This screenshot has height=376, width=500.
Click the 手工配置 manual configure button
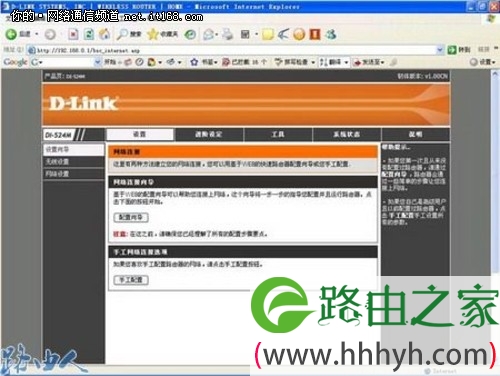pyautogui.click(x=131, y=280)
